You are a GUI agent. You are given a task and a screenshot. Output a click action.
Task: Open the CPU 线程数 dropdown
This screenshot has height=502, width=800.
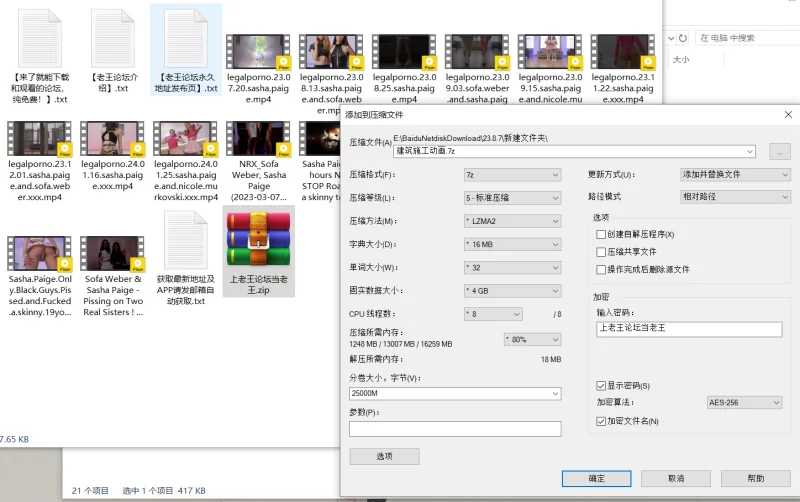click(x=493, y=314)
